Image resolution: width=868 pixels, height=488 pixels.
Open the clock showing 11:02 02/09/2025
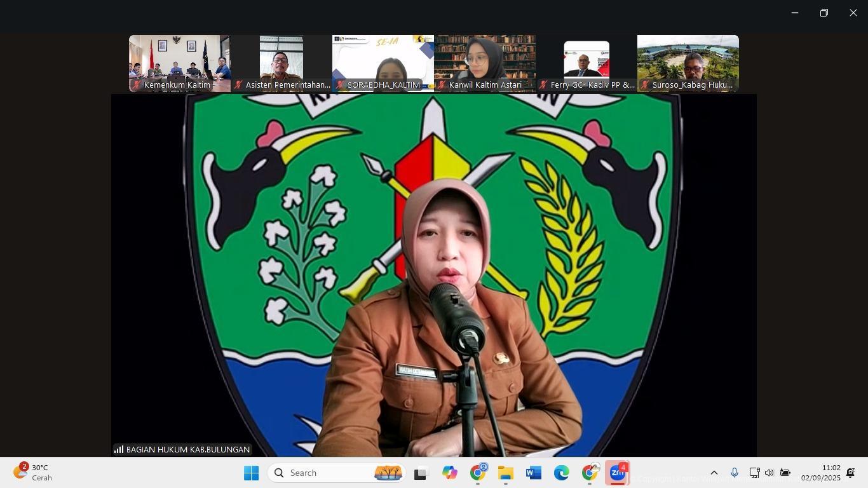tap(820, 473)
